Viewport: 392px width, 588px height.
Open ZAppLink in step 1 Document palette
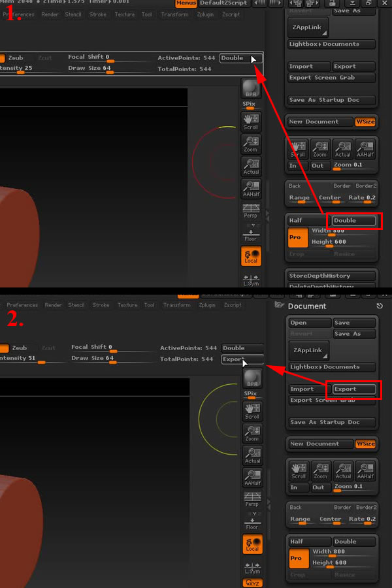[x=308, y=27]
